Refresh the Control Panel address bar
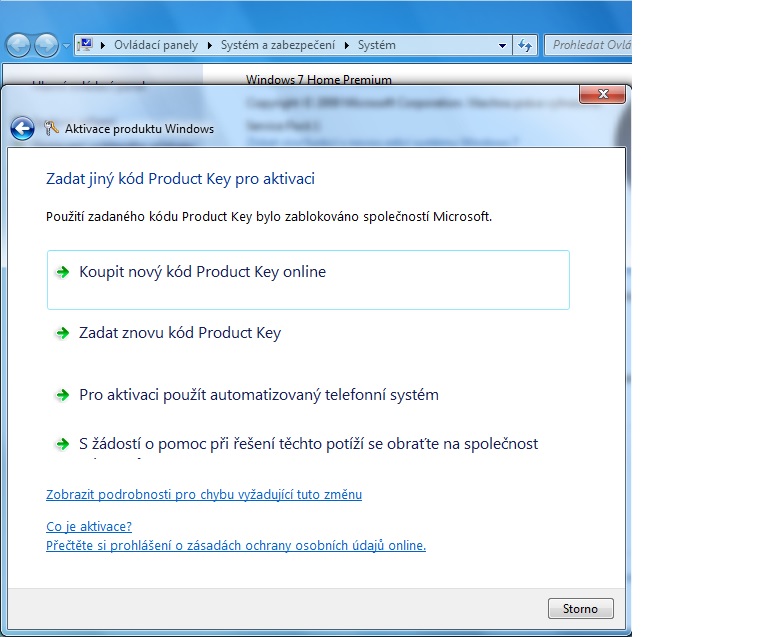The height and width of the screenshot is (637, 768). [525, 46]
